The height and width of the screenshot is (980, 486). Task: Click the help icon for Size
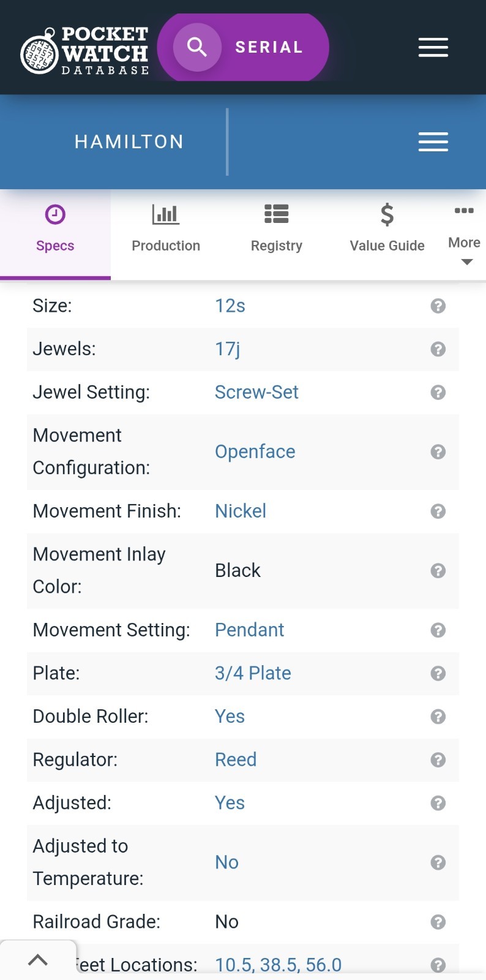pos(438,306)
